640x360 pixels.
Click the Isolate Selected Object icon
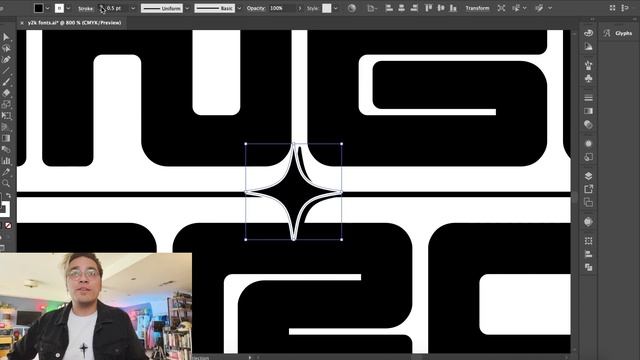[x=501, y=8]
